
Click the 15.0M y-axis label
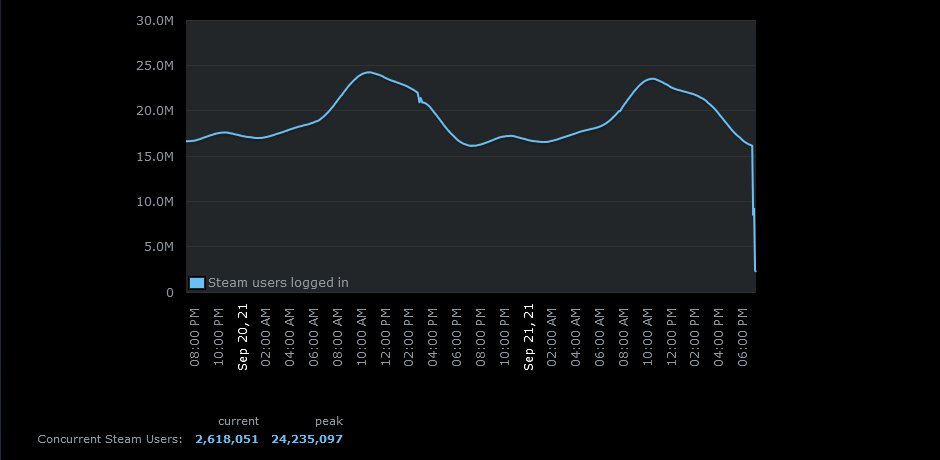(x=155, y=157)
